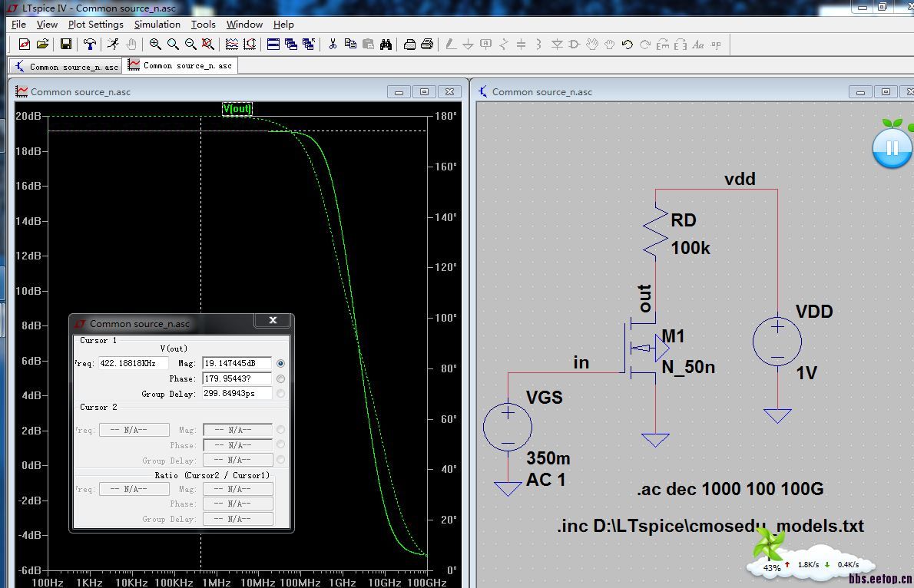Click the Zoom In magnifier icon
Viewport: 914px width, 588px height.
[155, 45]
